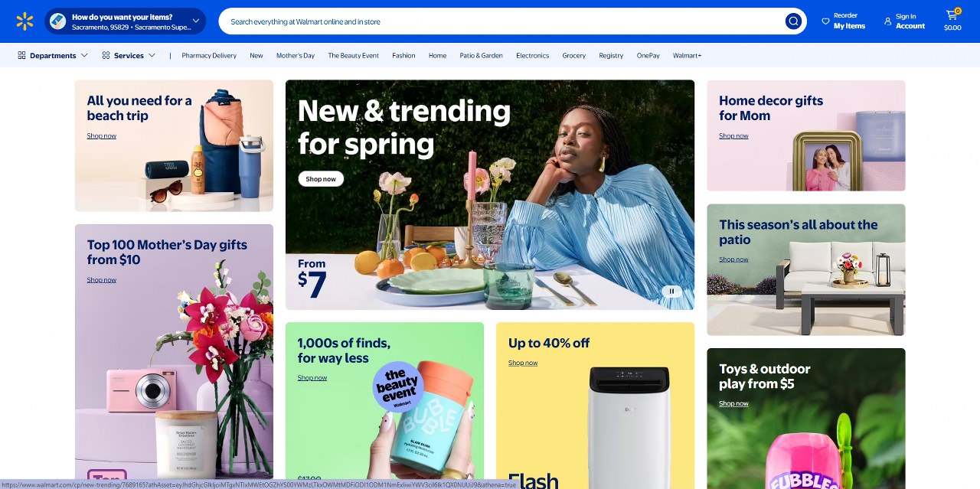Click 'New & trending for spring' heading
This screenshot has width=980, height=489.
[403, 127]
